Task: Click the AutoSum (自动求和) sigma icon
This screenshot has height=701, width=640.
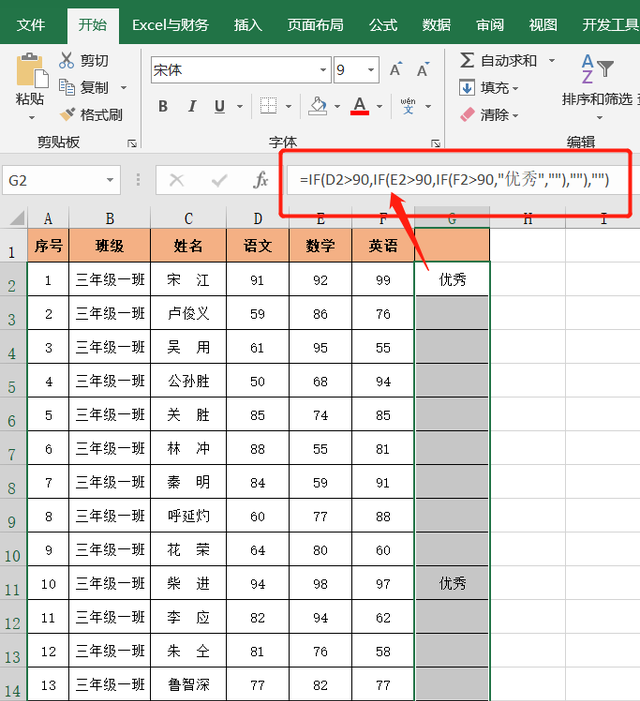Action: click(467, 60)
